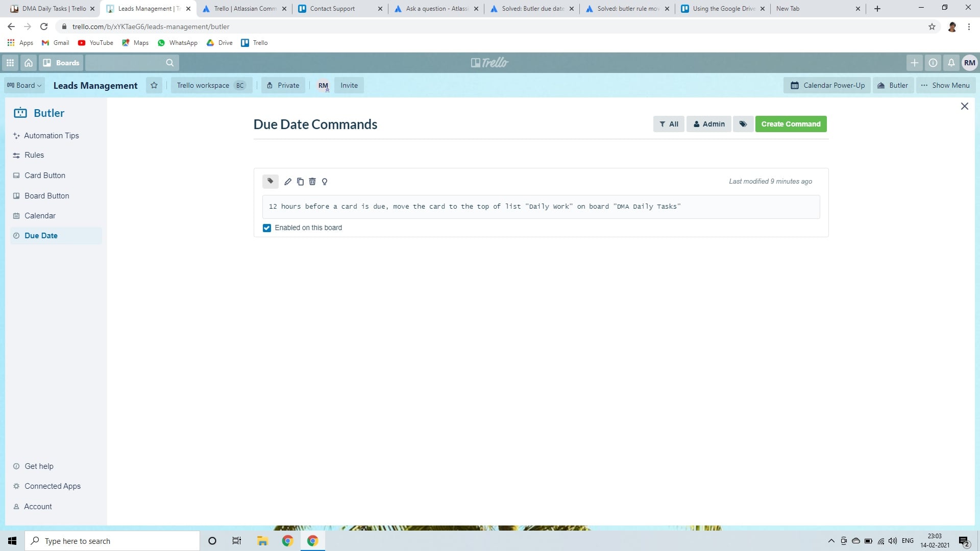Viewport: 980px width, 551px height.
Task: Bookmark this page with star icon
Action: pyautogui.click(x=932, y=27)
